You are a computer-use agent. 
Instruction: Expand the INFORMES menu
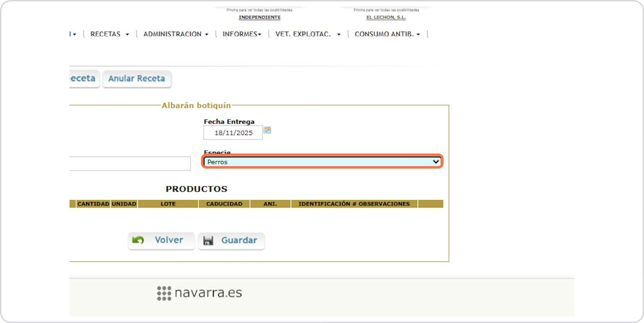click(241, 34)
